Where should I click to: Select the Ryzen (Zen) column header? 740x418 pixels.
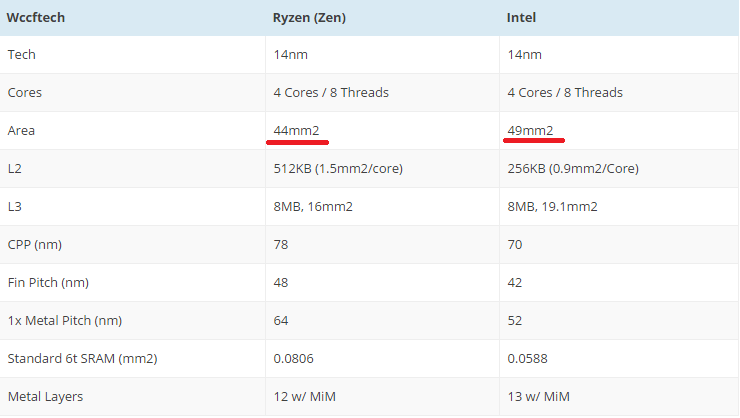pos(309,17)
